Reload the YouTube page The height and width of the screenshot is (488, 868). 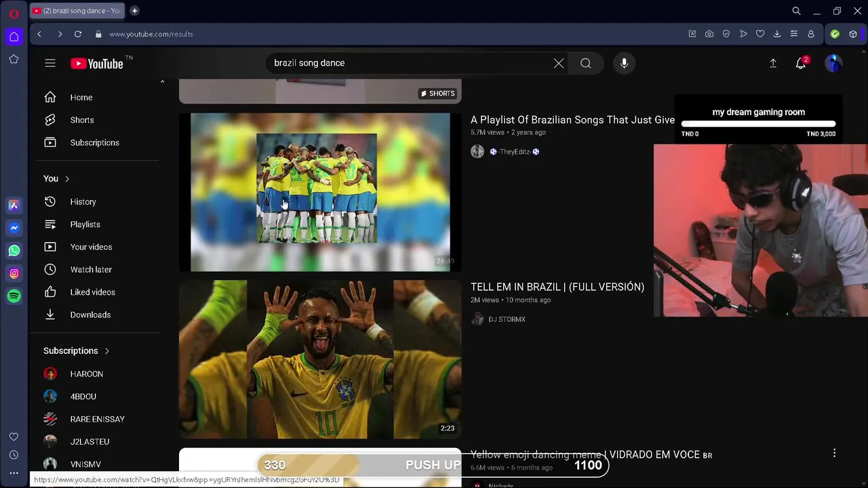(x=78, y=34)
